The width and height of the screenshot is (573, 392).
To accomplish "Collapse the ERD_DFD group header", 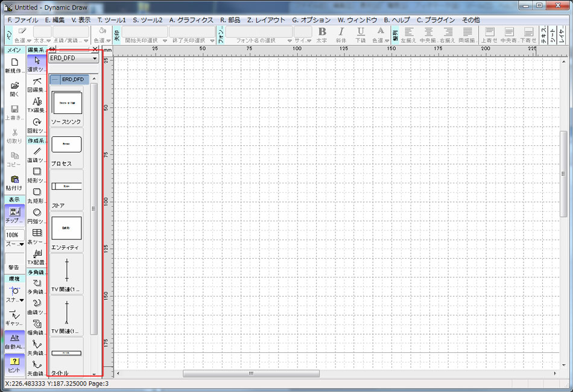I will pyautogui.click(x=54, y=79).
